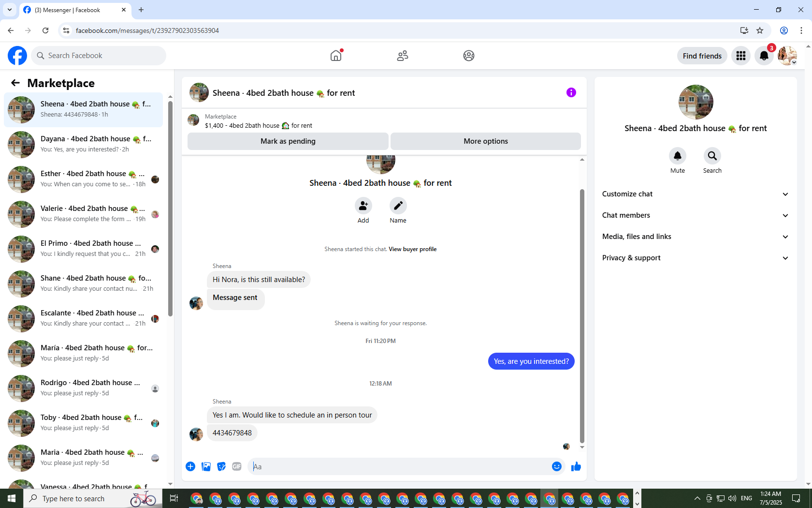Open Valerie's conversation in the chat list

tap(84, 214)
